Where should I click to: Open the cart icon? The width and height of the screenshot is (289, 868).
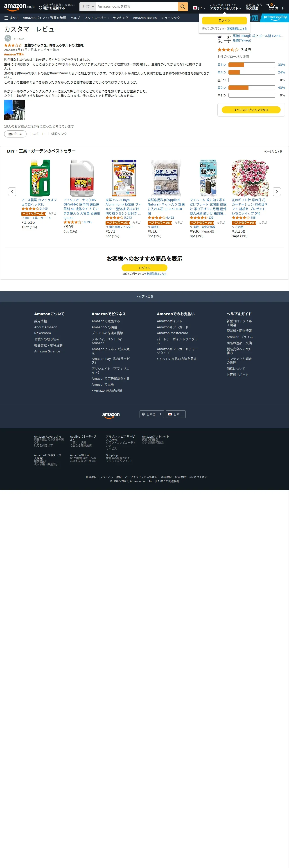point(275,7)
